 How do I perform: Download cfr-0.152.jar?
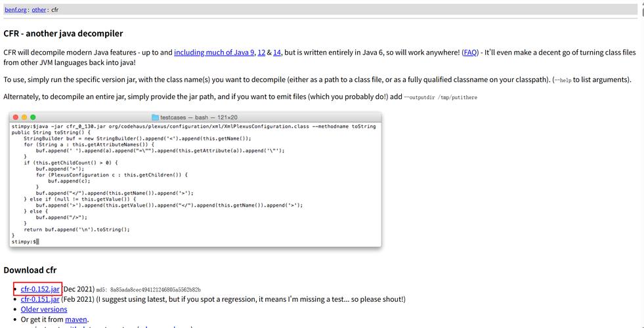pyautogui.click(x=40, y=289)
